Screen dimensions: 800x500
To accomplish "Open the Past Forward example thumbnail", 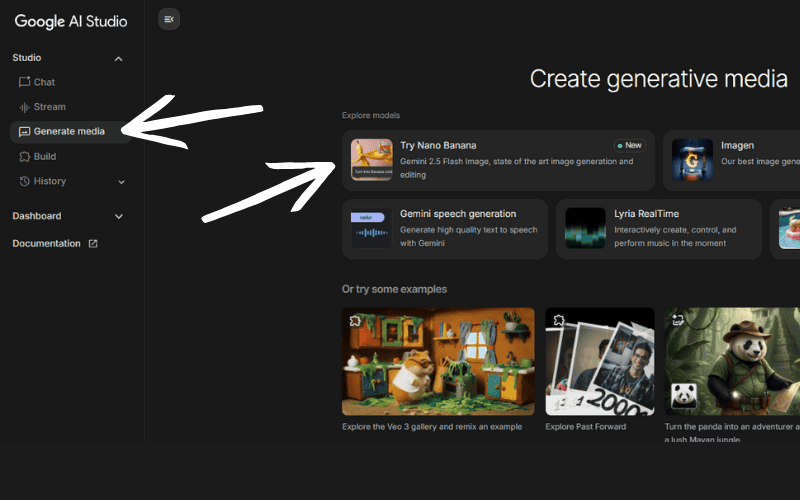I will click(x=599, y=360).
